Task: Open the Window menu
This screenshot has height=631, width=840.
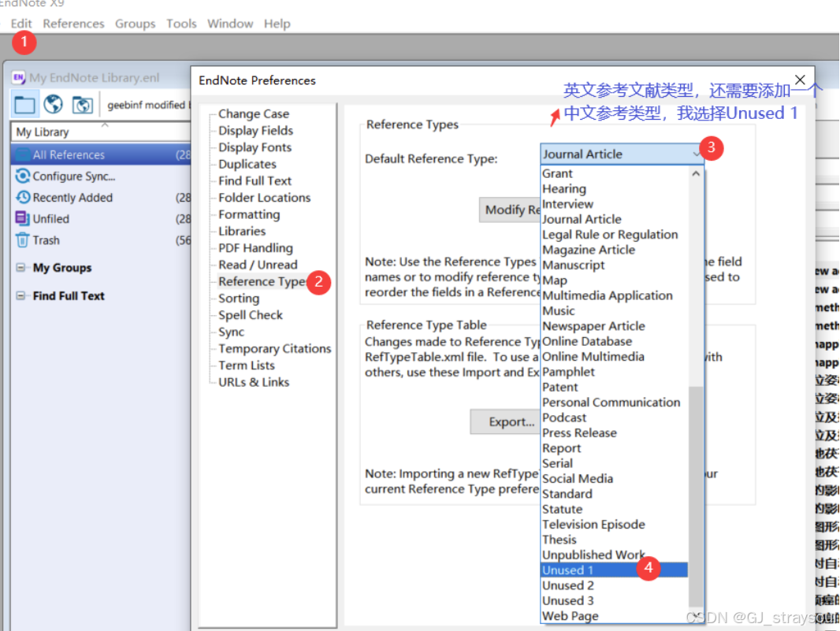Action: point(230,24)
